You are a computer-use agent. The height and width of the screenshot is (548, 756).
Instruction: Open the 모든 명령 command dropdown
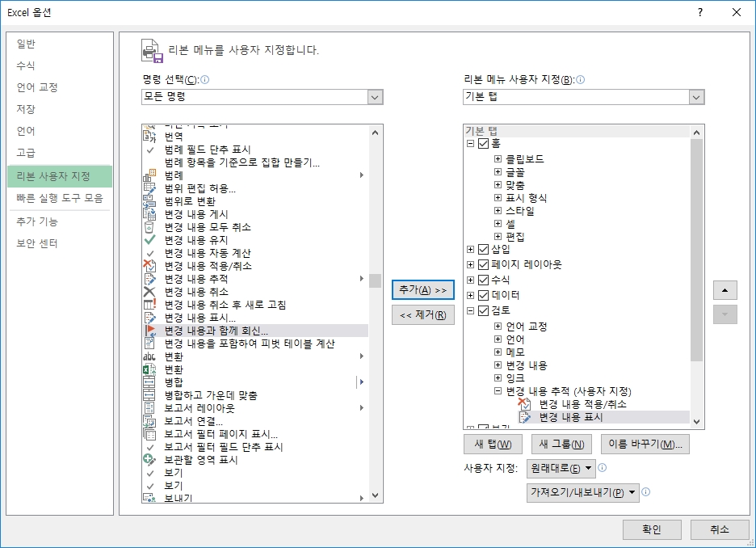(375, 97)
